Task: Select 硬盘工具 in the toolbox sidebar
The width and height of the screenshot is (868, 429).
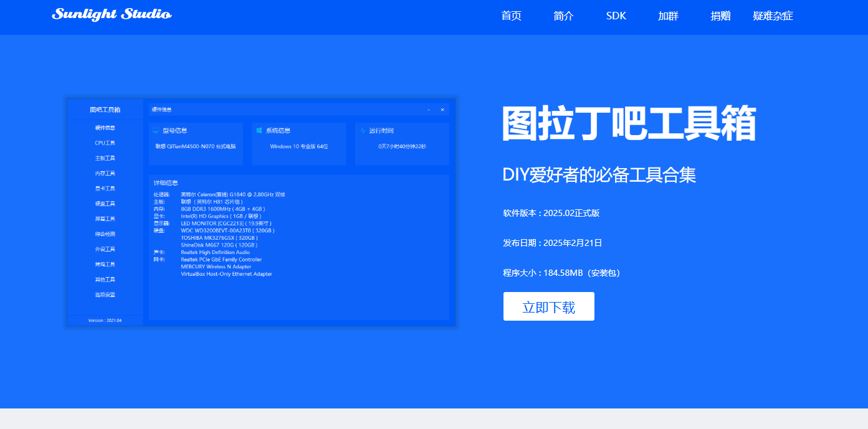Action: 105,204
